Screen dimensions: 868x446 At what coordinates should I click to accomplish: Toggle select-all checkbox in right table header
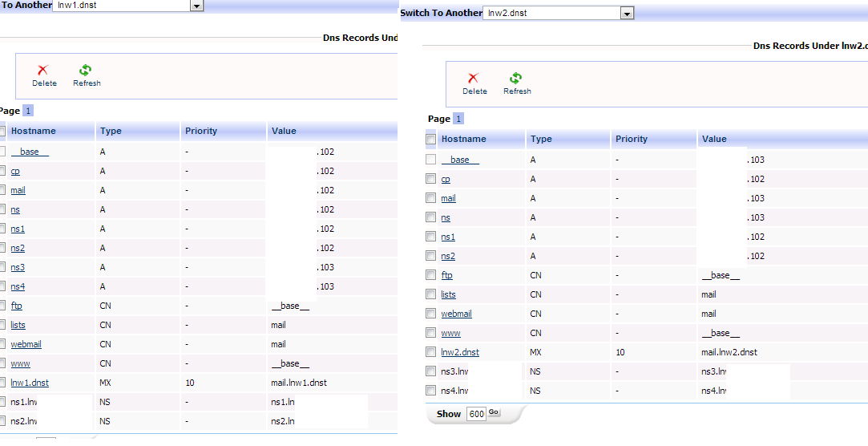point(431,140)
